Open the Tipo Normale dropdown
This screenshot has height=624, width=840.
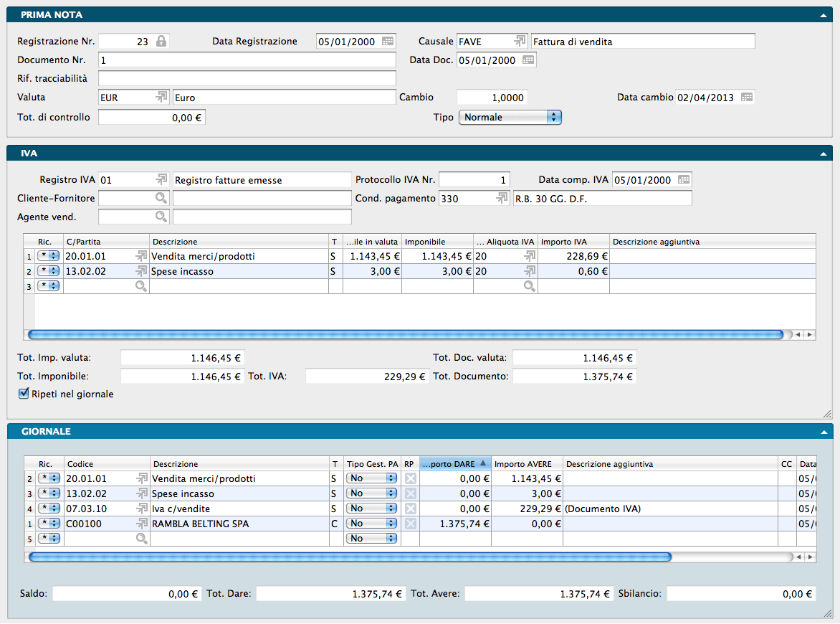(x=510, y=117)
